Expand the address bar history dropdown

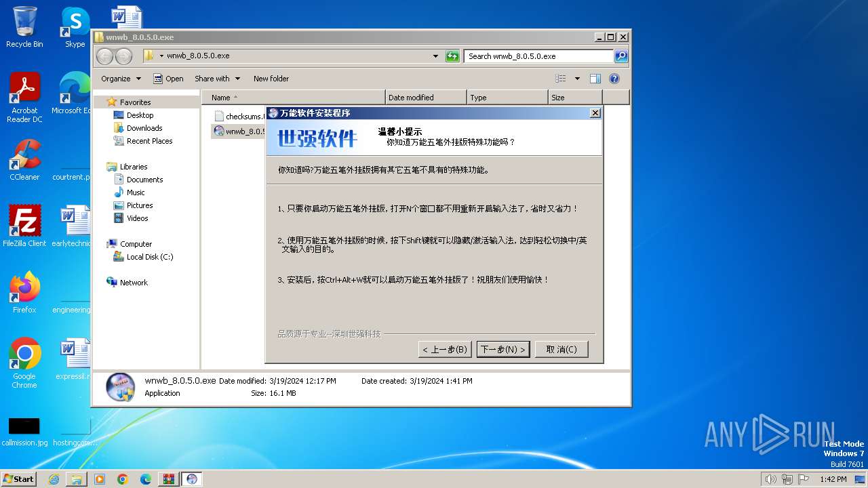[435, 56]
